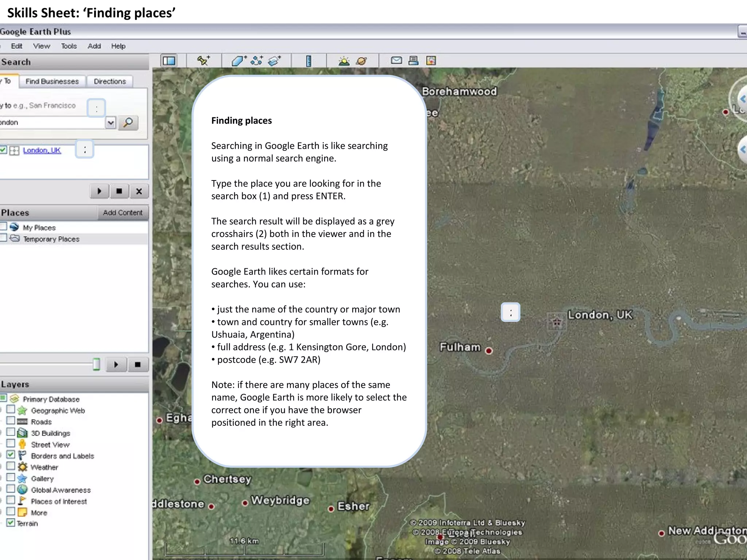
Task: Click the Global Awareness globe icon
Action: point(22,489)
